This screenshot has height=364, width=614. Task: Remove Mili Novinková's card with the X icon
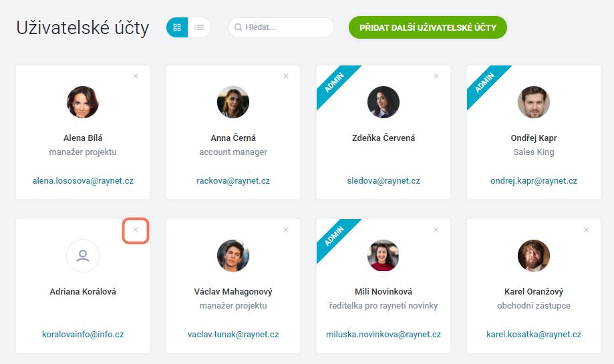point(436,230)
